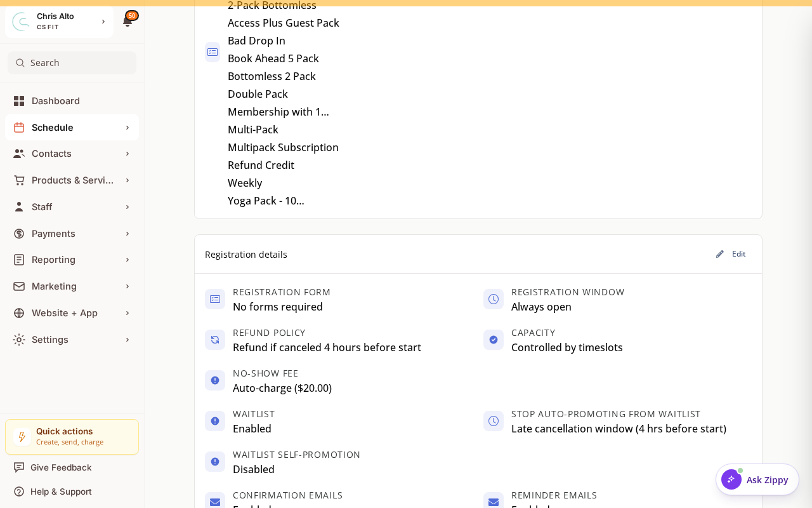
Task: Click the Quick actions lightning icon
Action: (22, 437)
